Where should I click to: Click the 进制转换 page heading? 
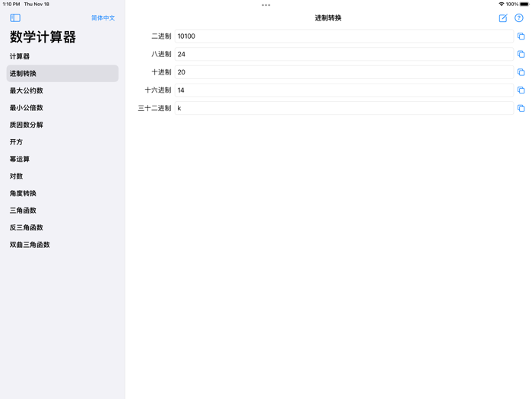tap(328, 18)
